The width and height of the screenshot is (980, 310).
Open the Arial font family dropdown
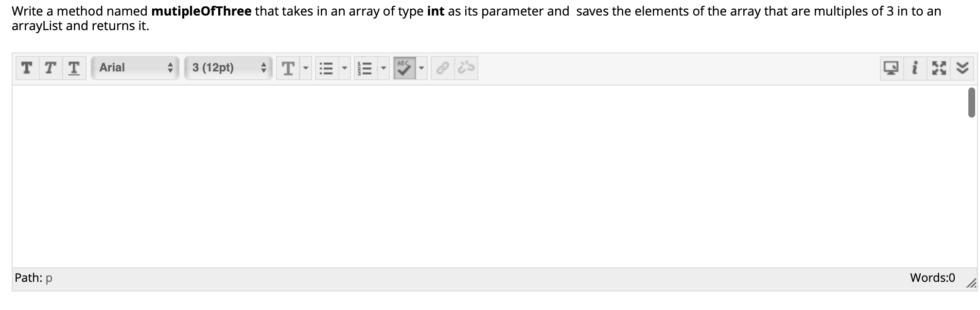click(x=135, y=68)
